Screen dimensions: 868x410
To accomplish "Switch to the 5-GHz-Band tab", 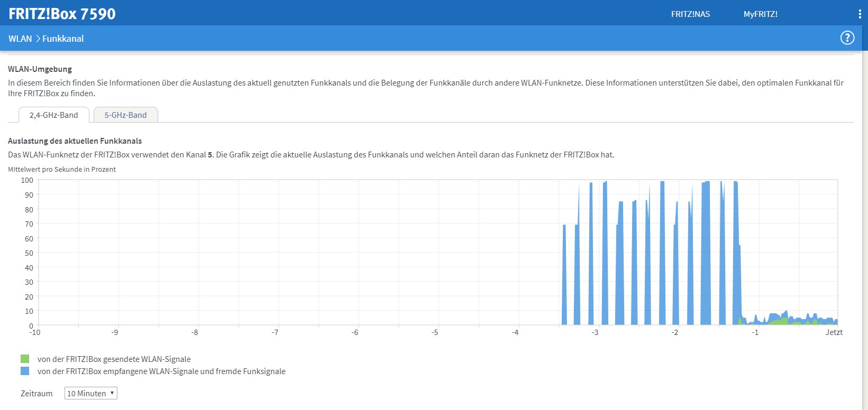I will click(125, 115).
